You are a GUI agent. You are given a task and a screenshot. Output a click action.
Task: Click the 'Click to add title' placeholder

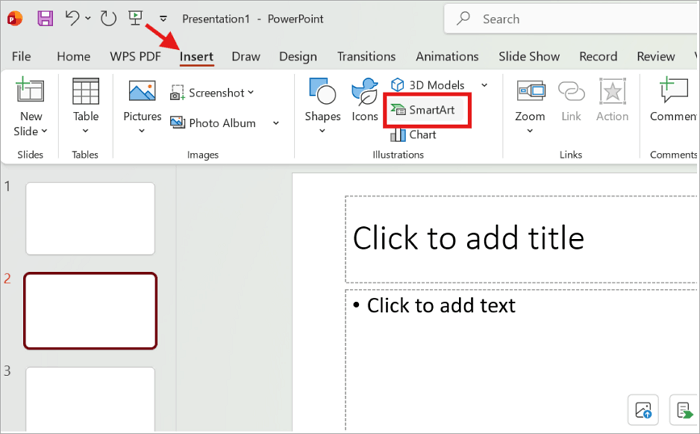click(521, 239)
